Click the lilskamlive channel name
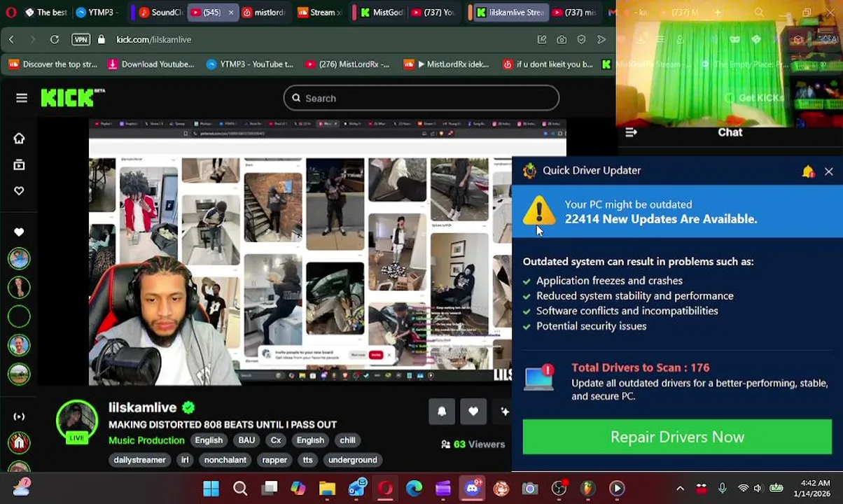 (x=142, y=407)
